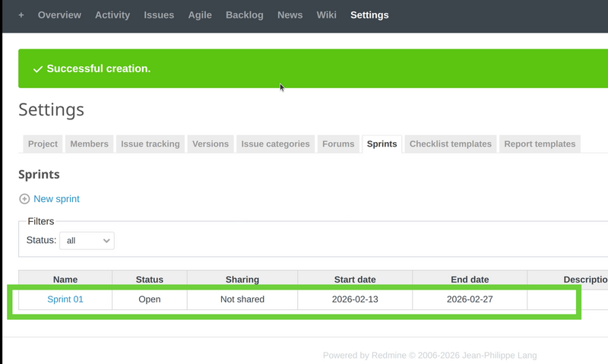
Task: Switch to the Agile board
Action: pos(200,15)
